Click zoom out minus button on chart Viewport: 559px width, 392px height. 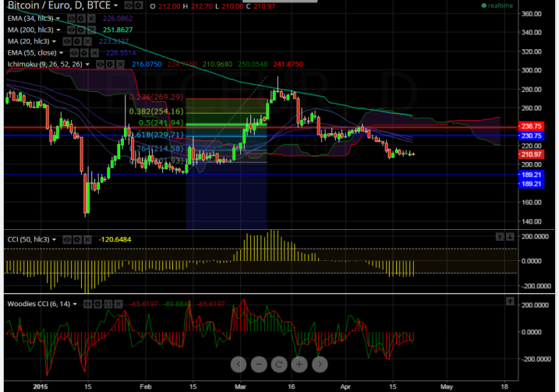click(x=259, y=364)
